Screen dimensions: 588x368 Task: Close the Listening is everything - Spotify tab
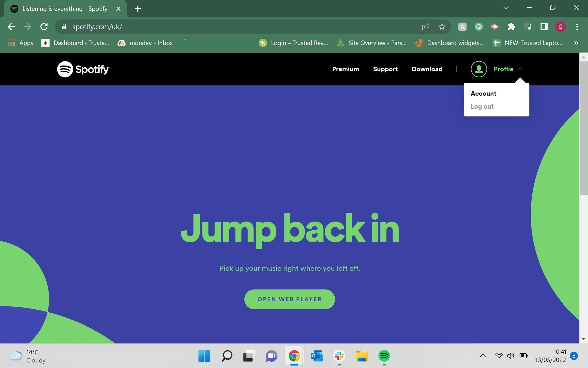point(118,9)
